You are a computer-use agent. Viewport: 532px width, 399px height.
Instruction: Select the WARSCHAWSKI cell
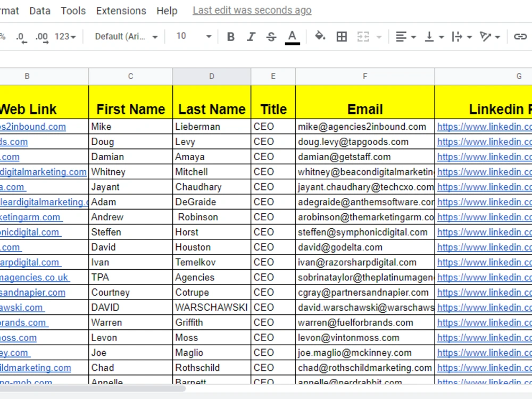pos(212,307)
